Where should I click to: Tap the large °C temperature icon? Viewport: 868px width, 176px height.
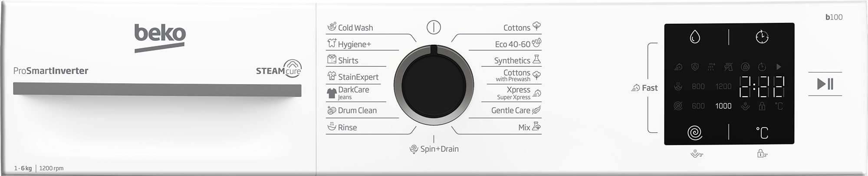[x=762, y=132]
